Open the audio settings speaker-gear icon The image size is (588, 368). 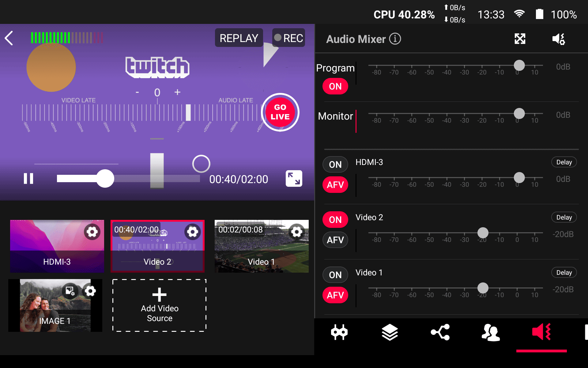(x=559, y=39)
